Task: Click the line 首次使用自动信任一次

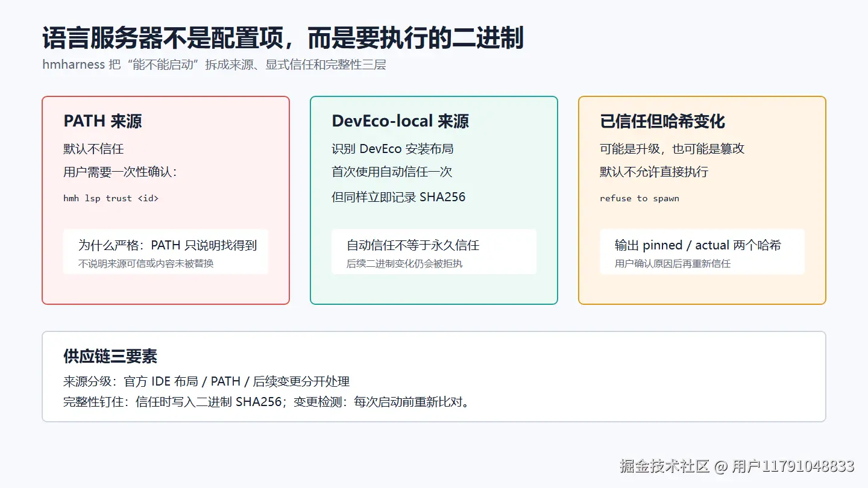Action: click(x=392, y=172)
